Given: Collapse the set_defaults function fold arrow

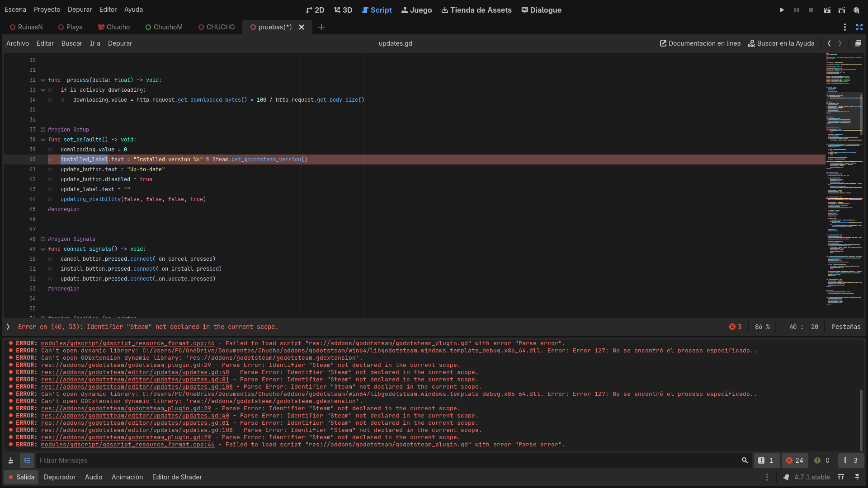Looking at the screenshot, I should pyautogui.click(x=43, y=140).
